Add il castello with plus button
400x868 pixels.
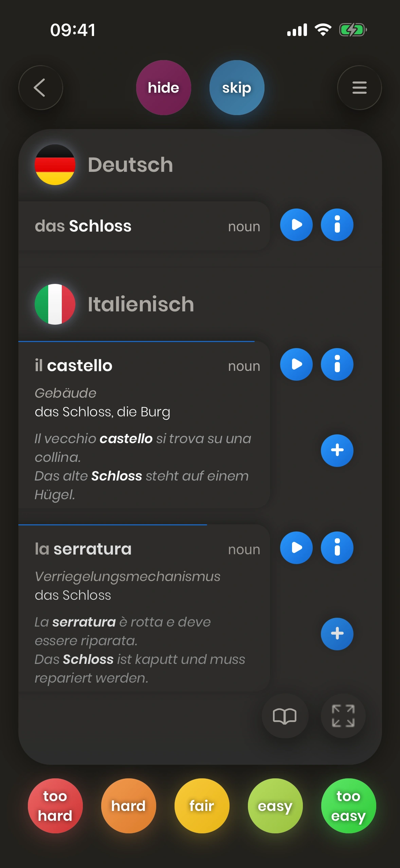337,450
